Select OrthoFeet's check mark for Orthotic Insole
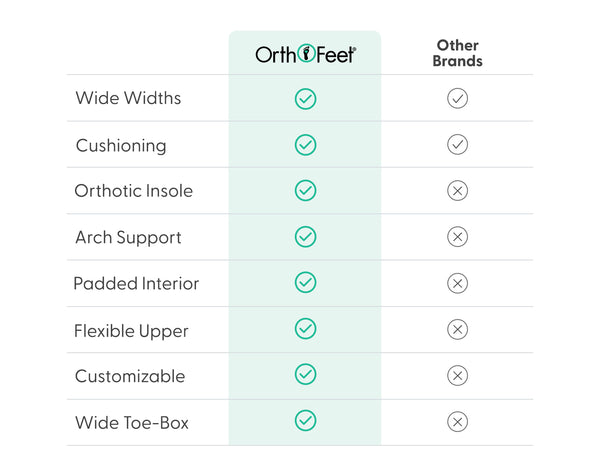 [305, 191]
